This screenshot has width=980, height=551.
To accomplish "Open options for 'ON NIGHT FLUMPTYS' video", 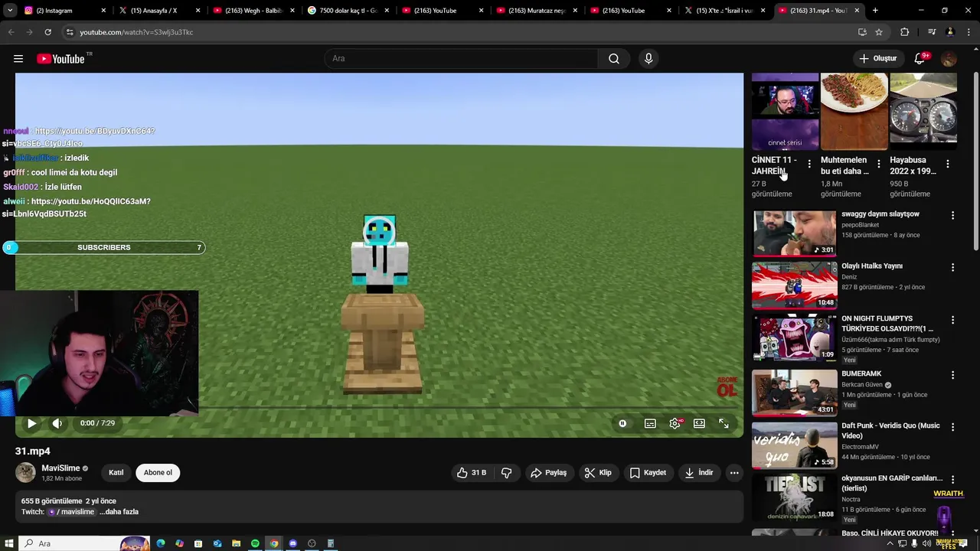I will (952, 320).
